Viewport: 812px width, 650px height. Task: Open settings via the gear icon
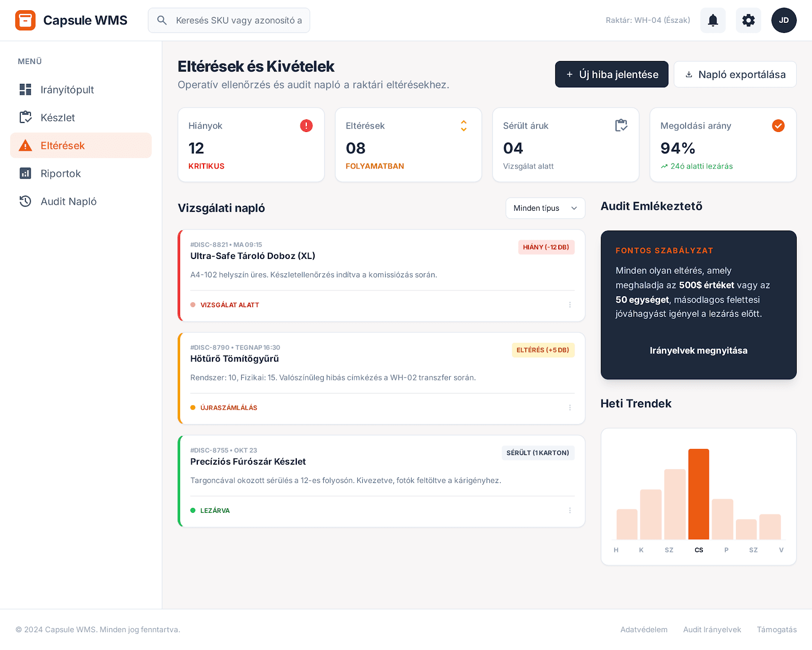[748, 20]
